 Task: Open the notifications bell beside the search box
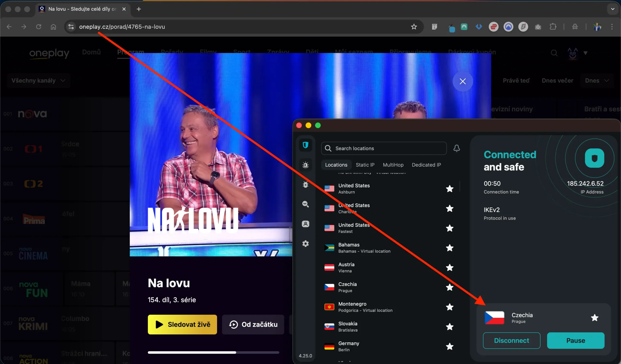pos(457,148)
